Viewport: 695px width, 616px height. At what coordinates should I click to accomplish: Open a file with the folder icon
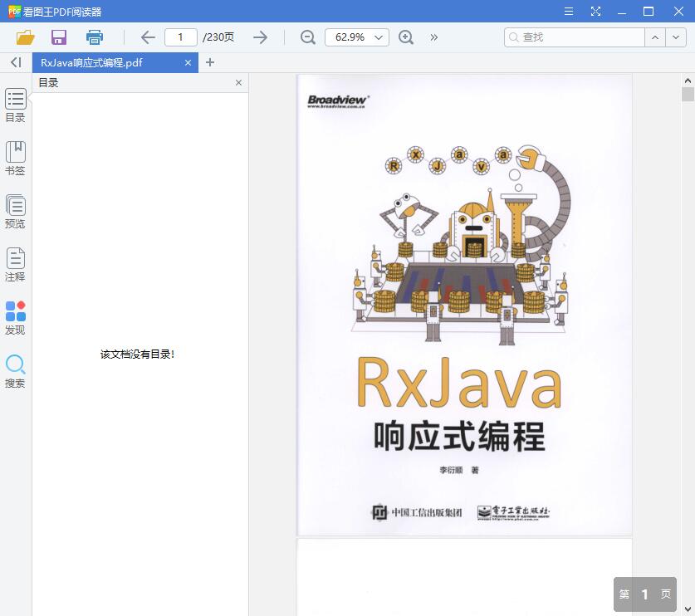[x=25, y=37]
